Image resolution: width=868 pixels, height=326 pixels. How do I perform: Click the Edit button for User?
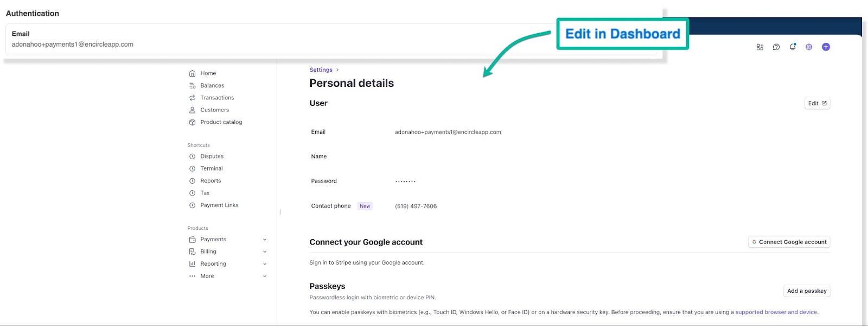[817, 103]
